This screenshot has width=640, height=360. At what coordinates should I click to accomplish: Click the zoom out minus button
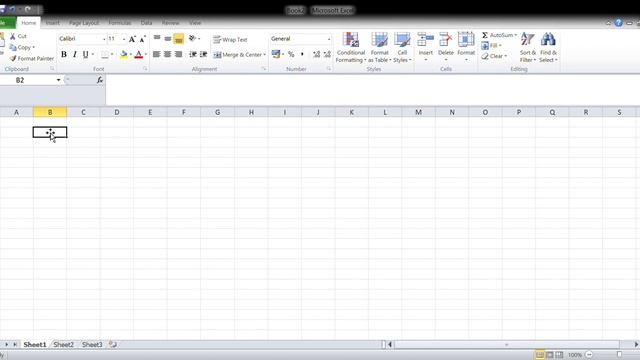589,355
